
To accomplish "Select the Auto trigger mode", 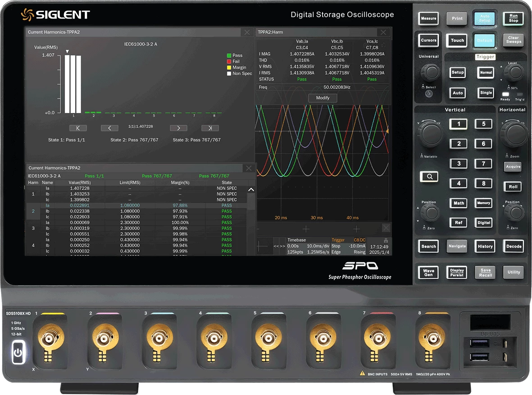I will click(x=457, y=93).
